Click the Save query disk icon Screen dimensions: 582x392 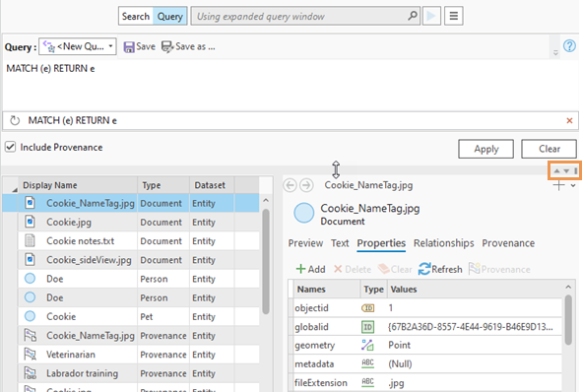pyautogui.click(x=129, y=46)
